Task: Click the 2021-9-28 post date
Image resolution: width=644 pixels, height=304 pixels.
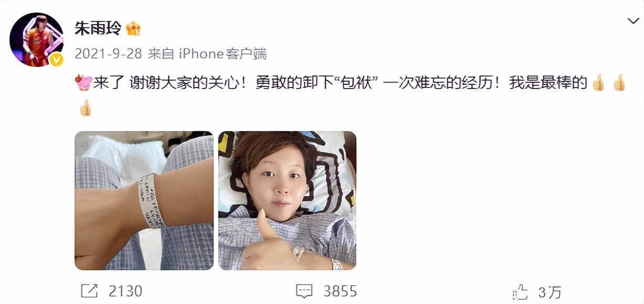Action: coord(108,53)
